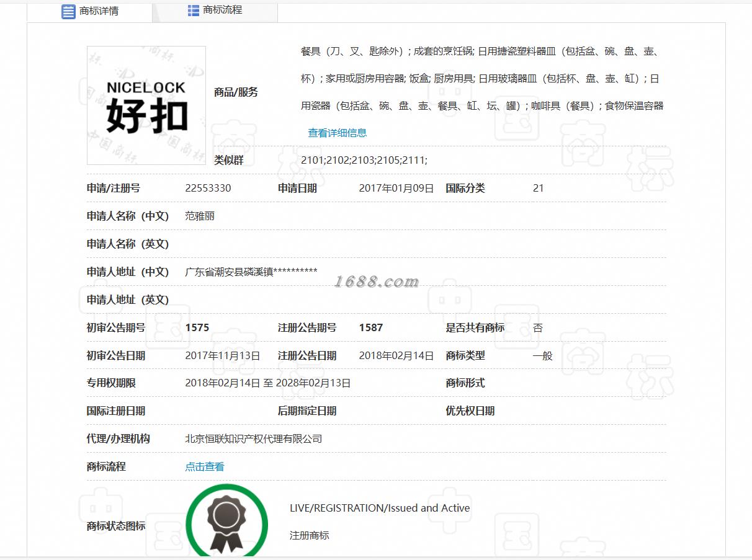
Task: Click the 优先权日期 label
Action: coord(470,411)
